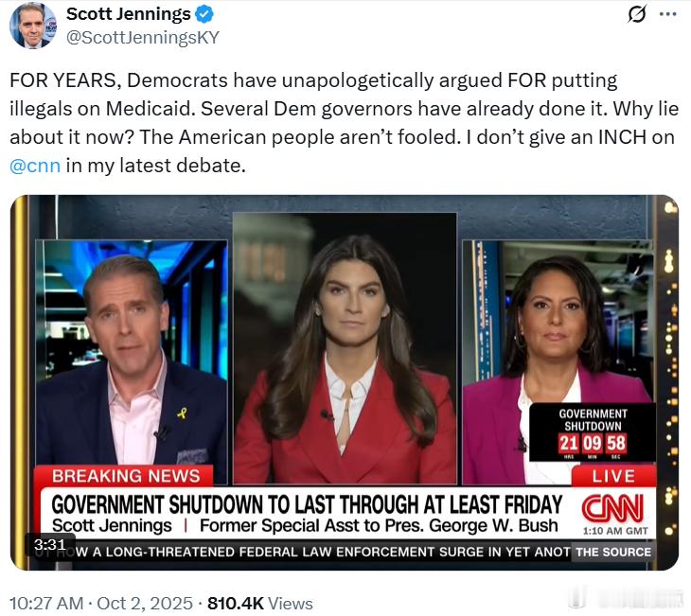Click the Scott Jennings display name
Image resolution: width=691 pixels, height=616 pixels.
click(128, 14)
